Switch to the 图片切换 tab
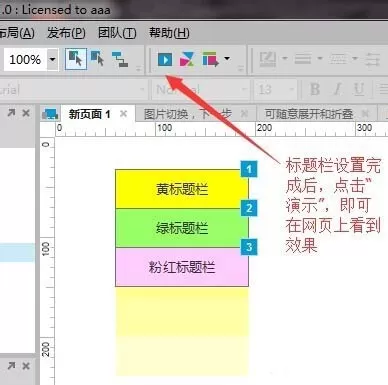The height and width of the screenshot is (385, 388). (x=188, y=114)
